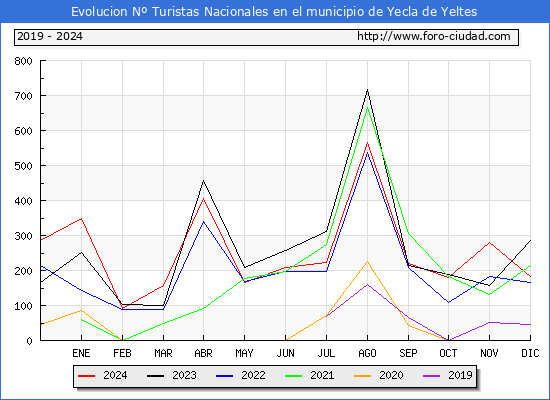Viewport: 550px width, 400px height.
Task: Click the blue 2022 line low point at OCT
Action: (448, 302)
